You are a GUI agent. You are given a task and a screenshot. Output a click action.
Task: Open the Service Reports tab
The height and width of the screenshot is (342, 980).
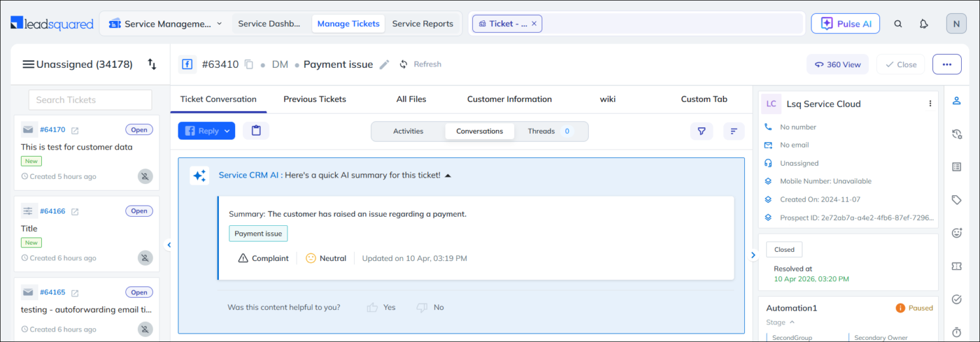click(x=423, y=23)
